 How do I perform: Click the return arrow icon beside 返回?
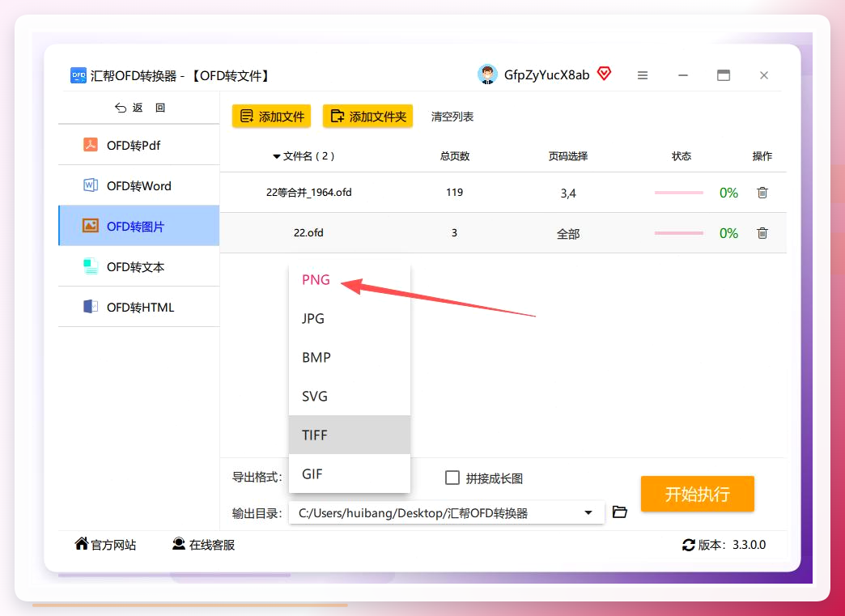(120, 108)
